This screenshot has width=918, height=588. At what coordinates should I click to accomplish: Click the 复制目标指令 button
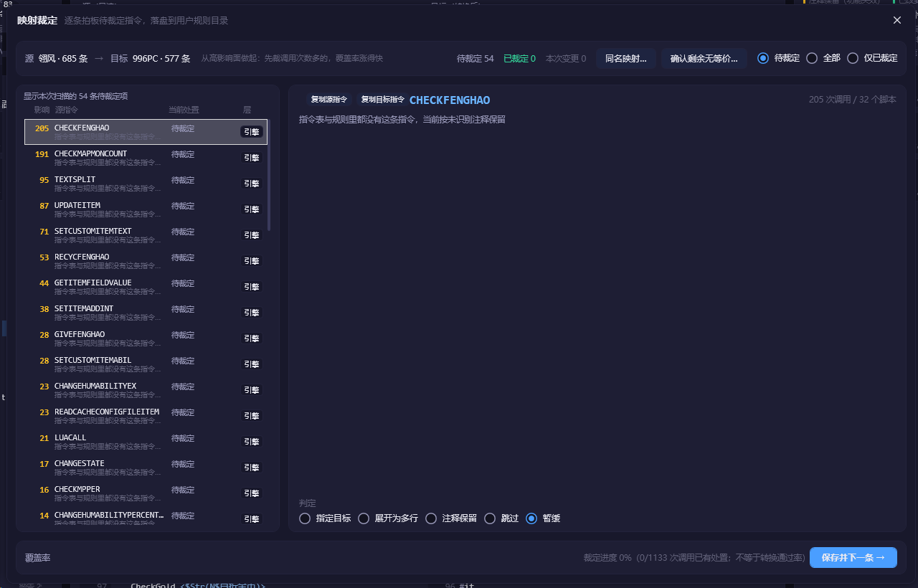[382, 100]
